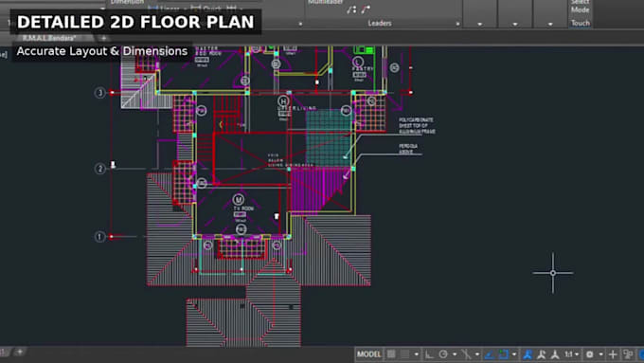Toggle object snap tracking icon
The width and height of the screenshot is (644, 363).
coord(490,354)
